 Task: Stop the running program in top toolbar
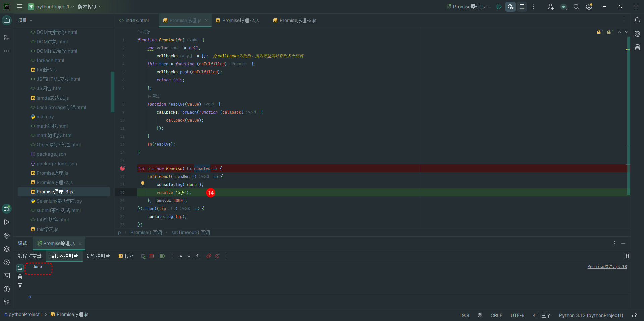coord(522,7)
